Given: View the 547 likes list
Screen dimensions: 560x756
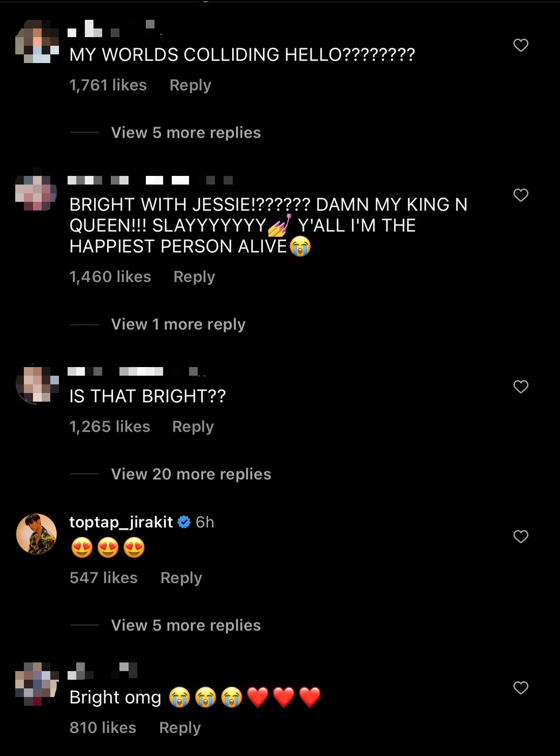Looking at the screenshot, I should pyautogui.click(x=104, y=578).
